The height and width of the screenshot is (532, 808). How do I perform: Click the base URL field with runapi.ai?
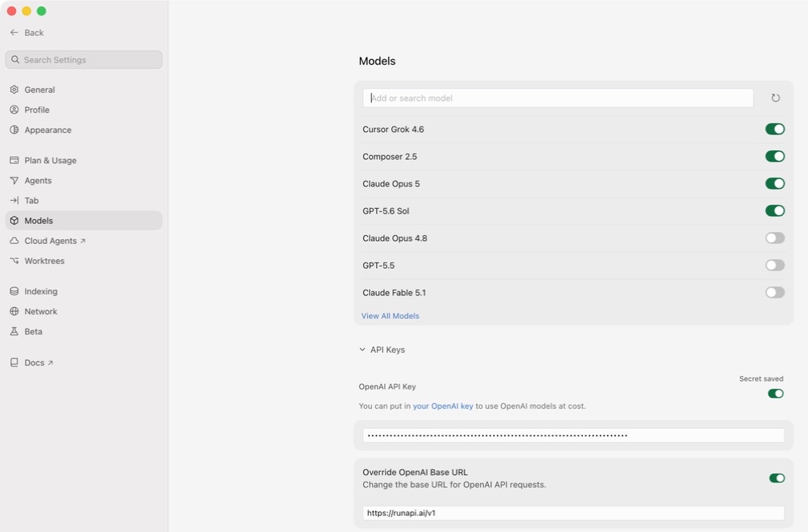(574, 513)
